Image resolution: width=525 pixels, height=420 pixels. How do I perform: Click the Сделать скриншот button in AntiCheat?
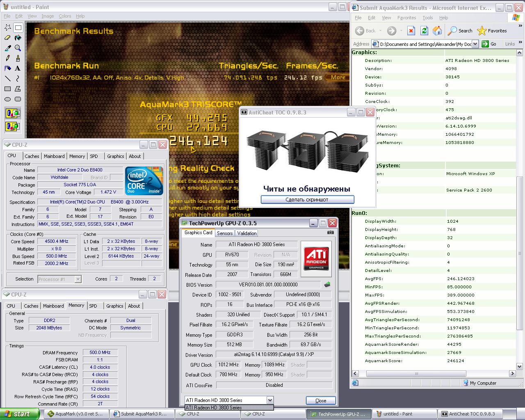308,200
